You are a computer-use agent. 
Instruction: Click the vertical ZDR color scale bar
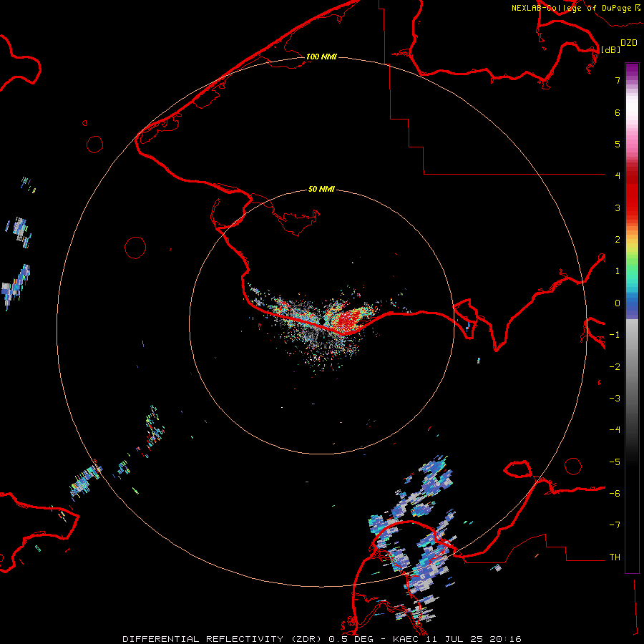pos(632,318)
